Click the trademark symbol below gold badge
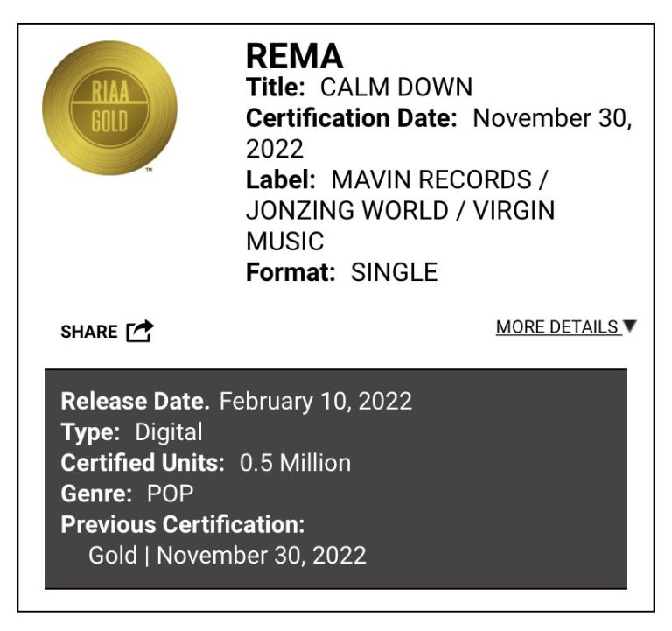Screen dimensions: 672x631 coord(149,170)
